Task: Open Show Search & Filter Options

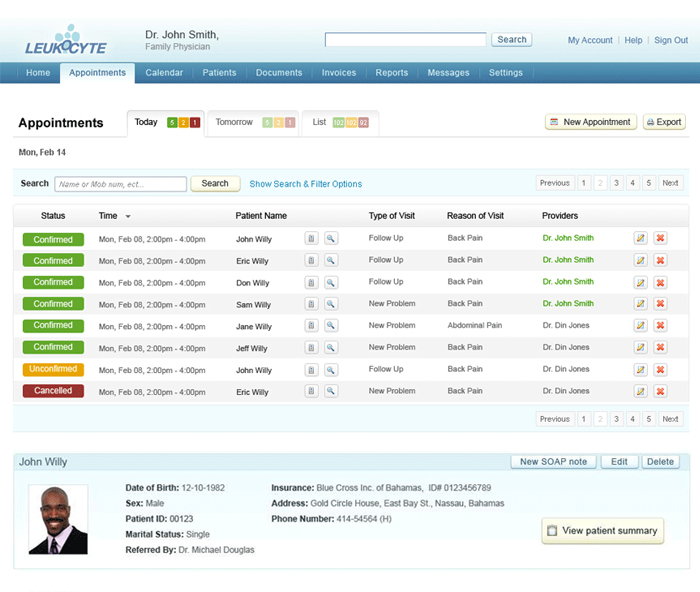Action: tap(305, 184)
